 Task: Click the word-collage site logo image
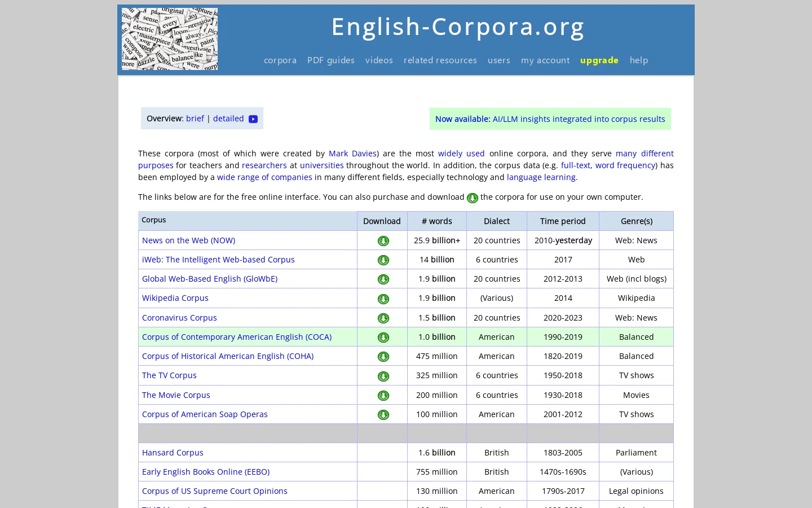pos(170,39)
